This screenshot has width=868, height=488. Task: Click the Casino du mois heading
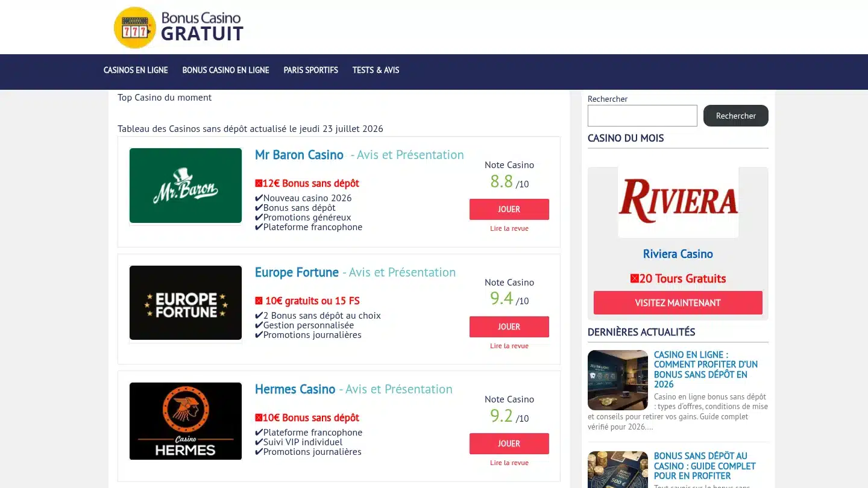pyautogui.click(x=626, y=138)
